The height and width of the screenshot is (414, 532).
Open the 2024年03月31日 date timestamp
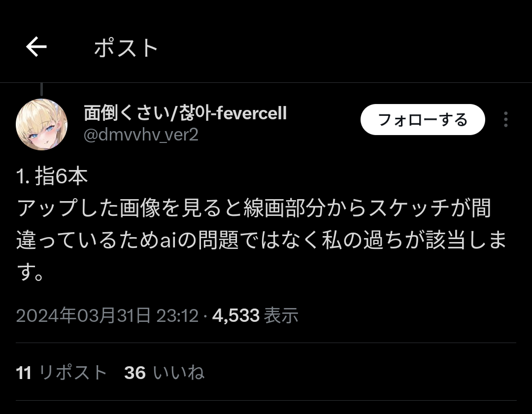click(x=83, y=315)
